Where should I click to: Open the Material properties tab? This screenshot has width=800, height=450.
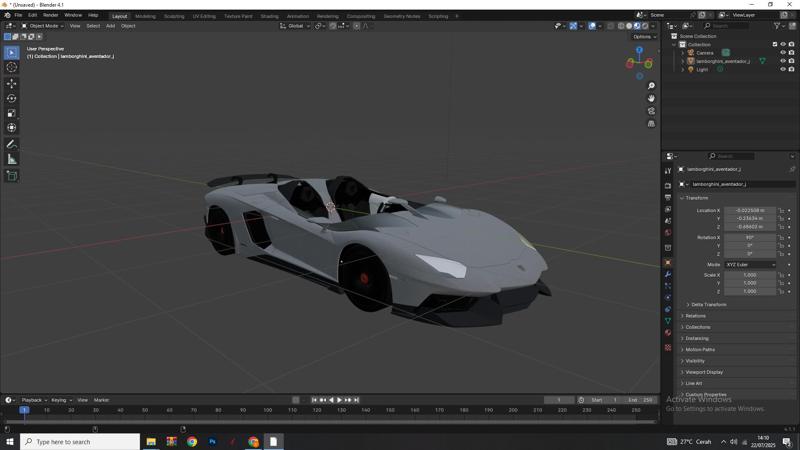point(668,333)
